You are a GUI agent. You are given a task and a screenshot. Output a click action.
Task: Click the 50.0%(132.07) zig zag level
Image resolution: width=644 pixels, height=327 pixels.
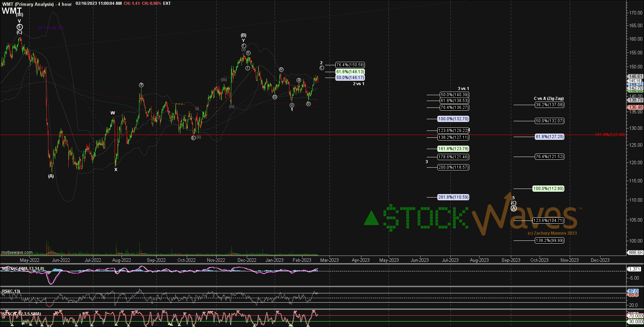(x=550, y=121)
